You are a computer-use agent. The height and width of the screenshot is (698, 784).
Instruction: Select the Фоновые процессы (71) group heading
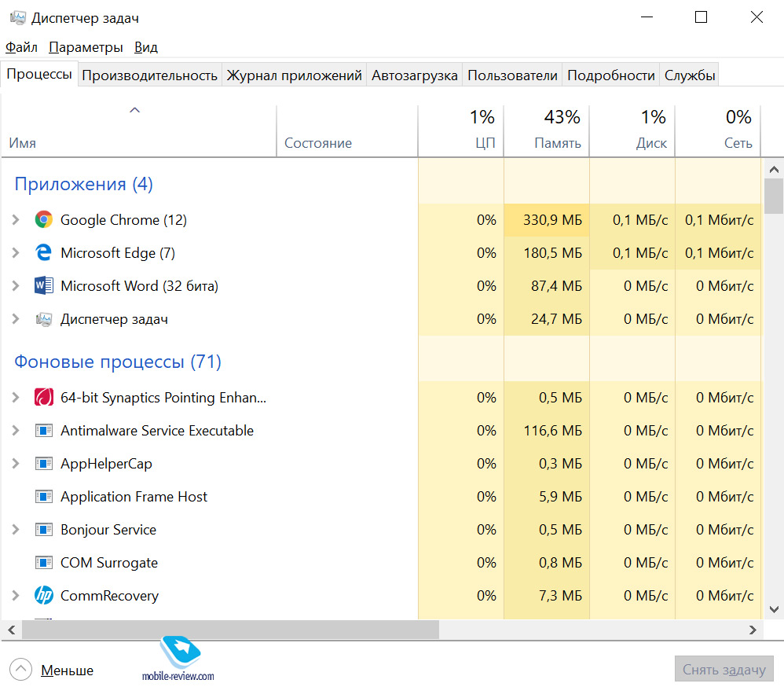118,362
